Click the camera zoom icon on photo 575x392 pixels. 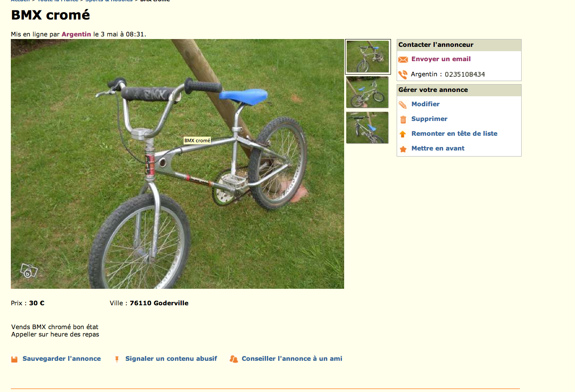click(29, 271)
